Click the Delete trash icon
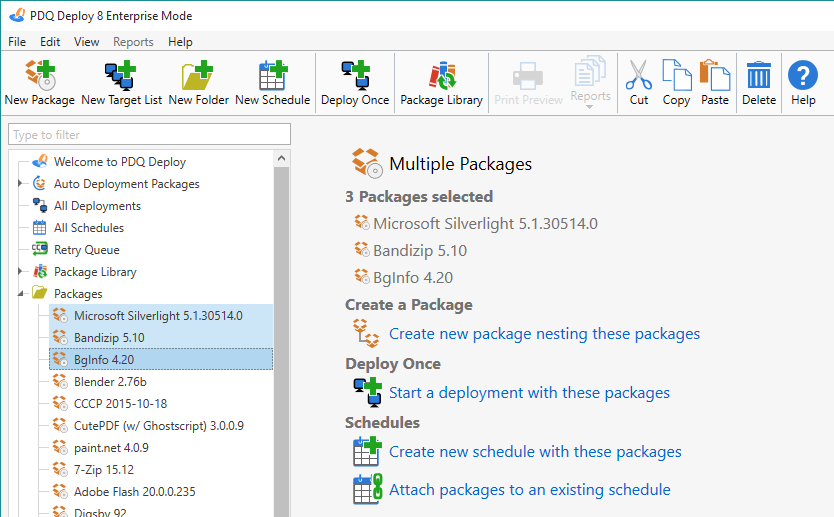 pos(759,75)
